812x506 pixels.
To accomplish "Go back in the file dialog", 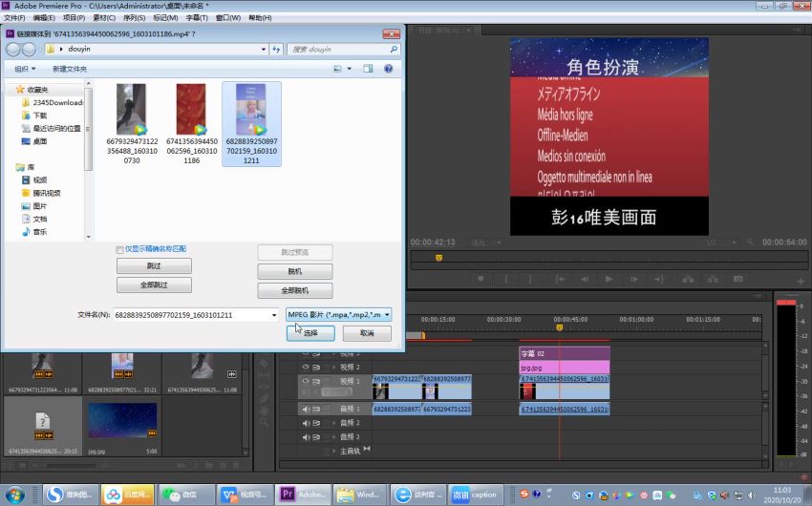I will point(13,49).
